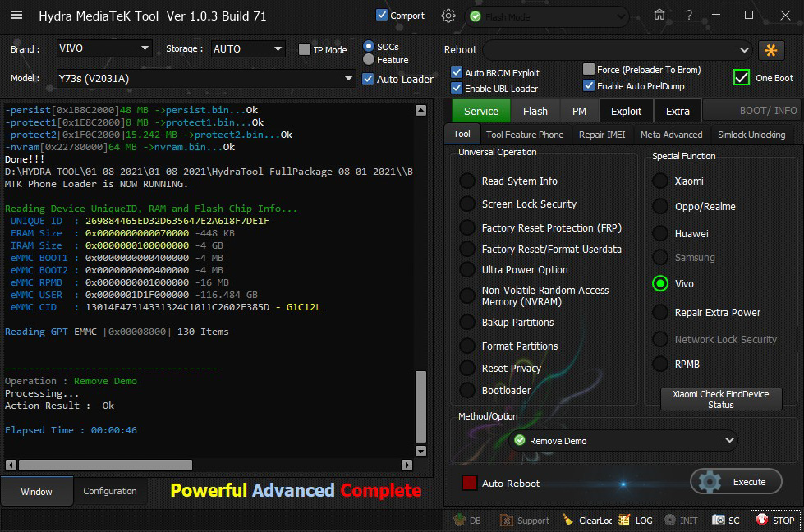Click the Execute gear icon

[x=710, y=482]
